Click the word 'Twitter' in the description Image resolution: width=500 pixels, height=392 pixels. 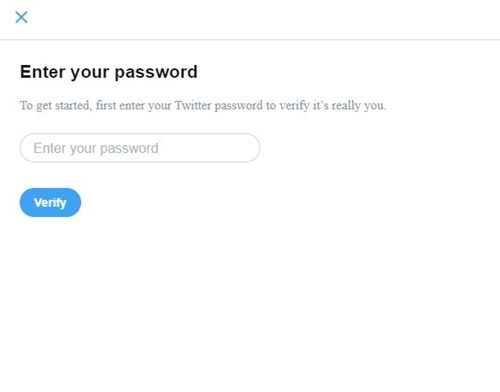[193, 105]
